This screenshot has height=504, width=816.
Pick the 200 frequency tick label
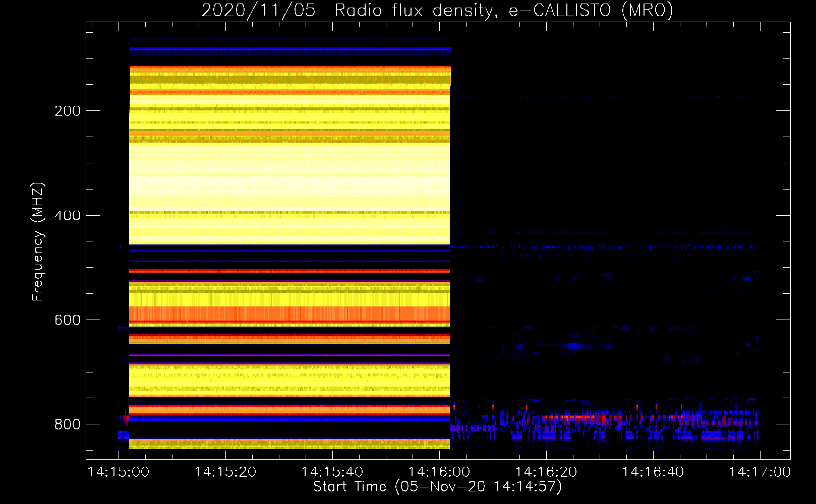click(x=68, y=111)
